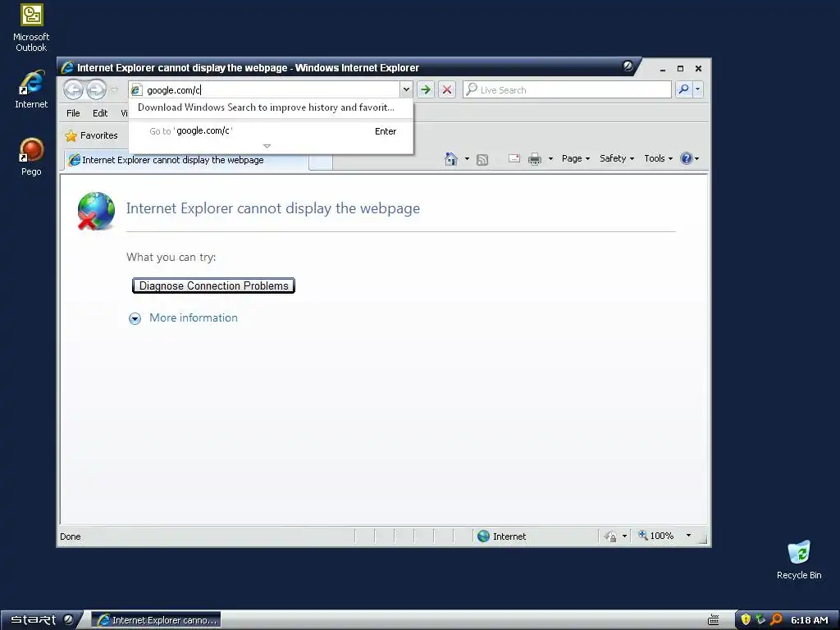Open the Print options dropdown arrow
The image size is (840, 630).
550,158
